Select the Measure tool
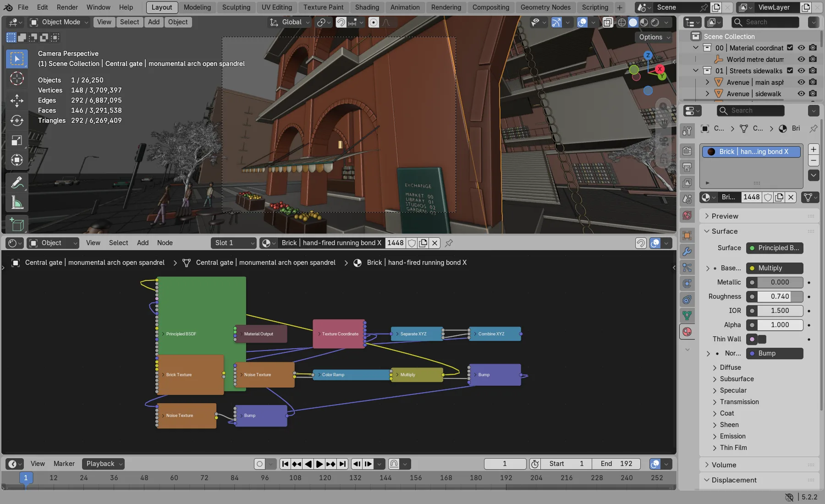This screenshot has width=825, height=504. [17, 203]
